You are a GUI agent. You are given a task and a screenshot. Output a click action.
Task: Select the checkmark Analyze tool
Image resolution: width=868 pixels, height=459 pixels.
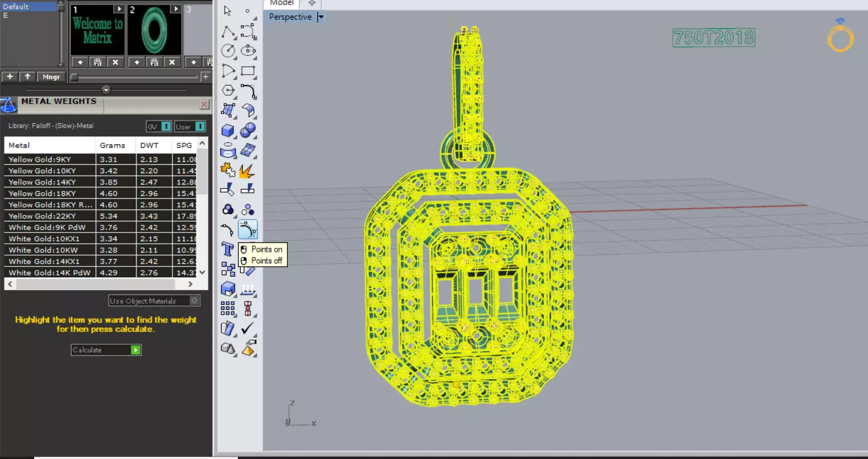point(248,328)
